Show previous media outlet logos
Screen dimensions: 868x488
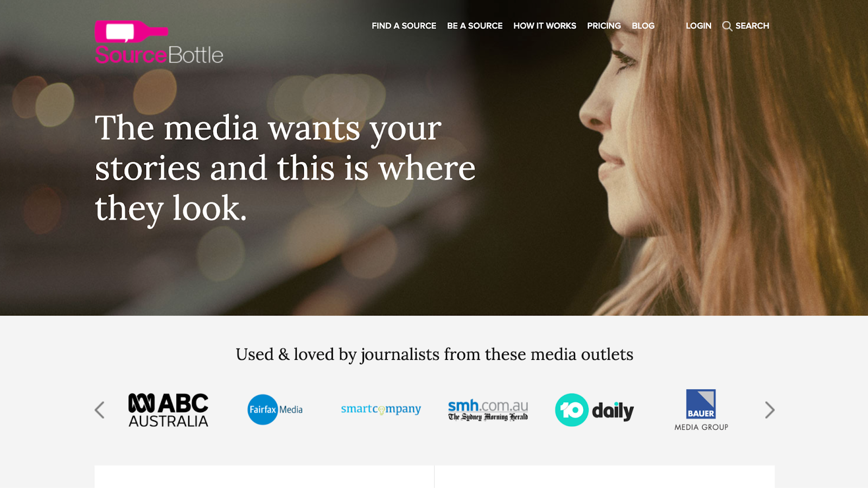[x=99, y=410]
